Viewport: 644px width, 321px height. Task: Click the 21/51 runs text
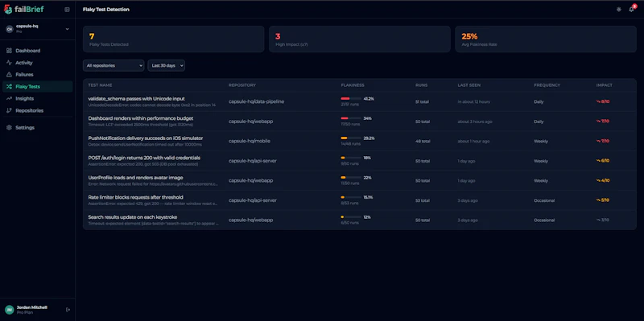coord(350,105)
